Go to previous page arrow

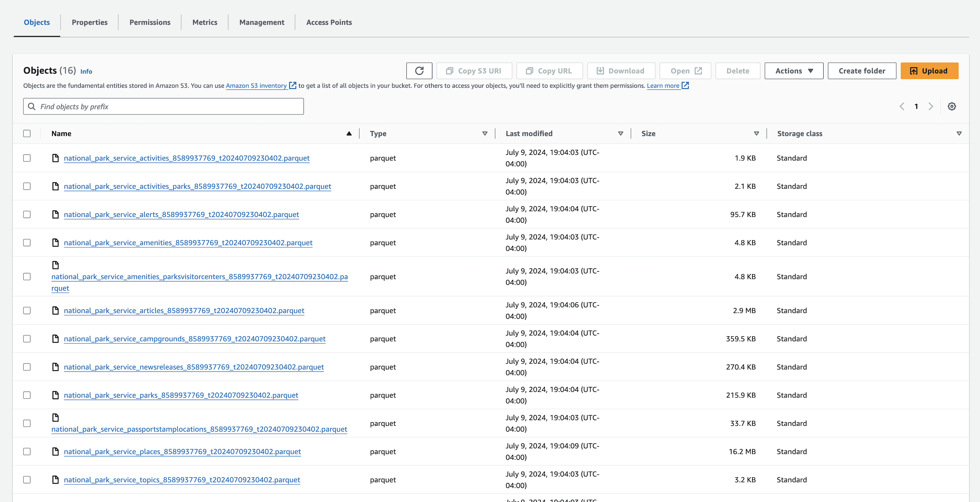coord(901,106)
